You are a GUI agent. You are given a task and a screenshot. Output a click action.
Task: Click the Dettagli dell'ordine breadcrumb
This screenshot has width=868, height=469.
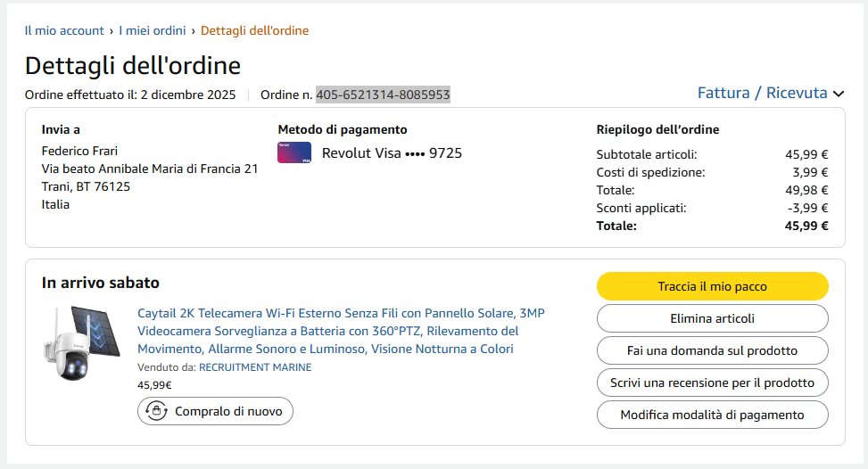pyautogui.click(x=254, y=30)
